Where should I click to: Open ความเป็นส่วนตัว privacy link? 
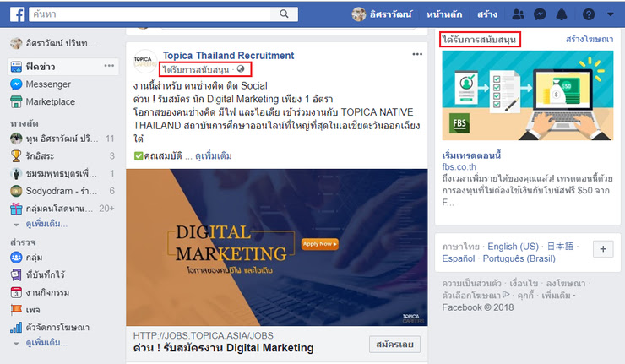point(471,284)
